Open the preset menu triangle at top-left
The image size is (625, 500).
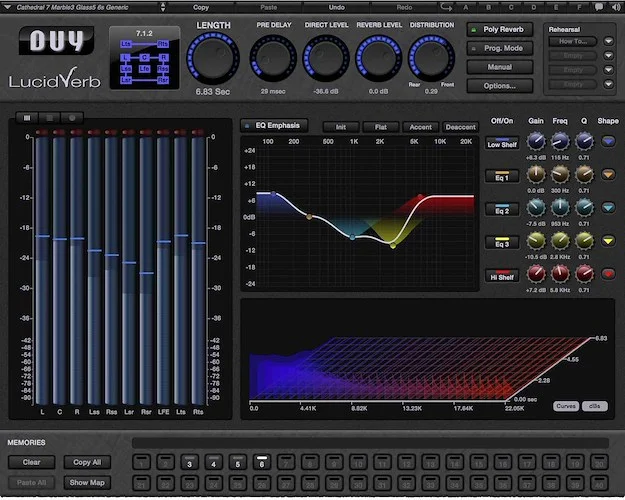(7, 7)
